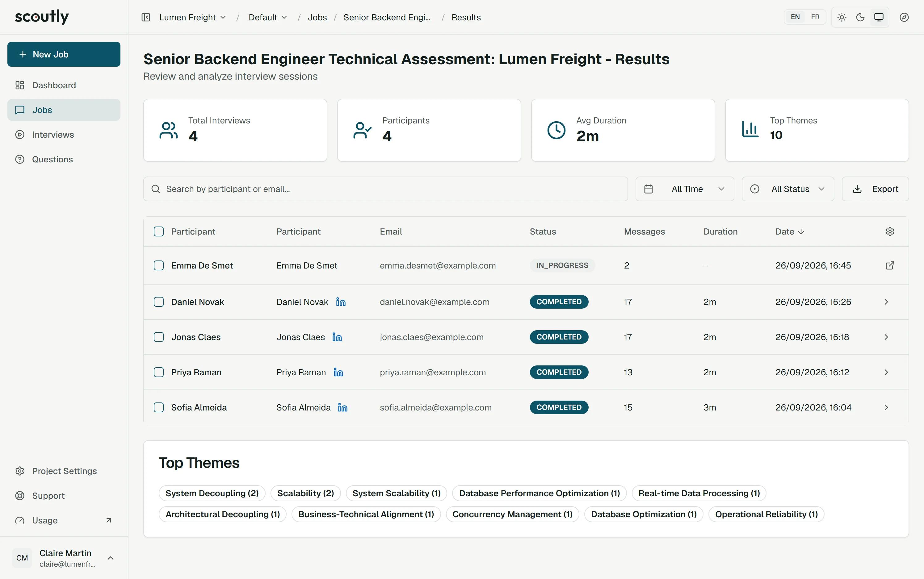
Task: View Sofia Almeida row chevron arrow
Action: pyautogui.click(x=886, y=407)
